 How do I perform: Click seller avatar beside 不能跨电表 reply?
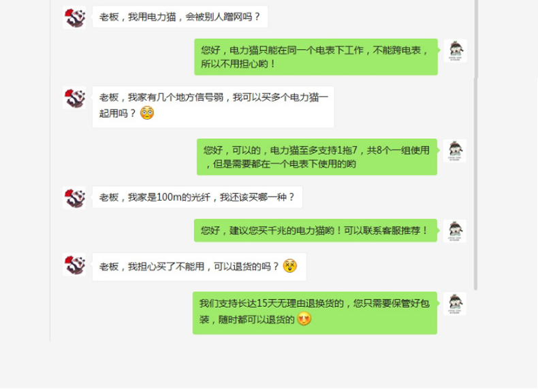456,51
